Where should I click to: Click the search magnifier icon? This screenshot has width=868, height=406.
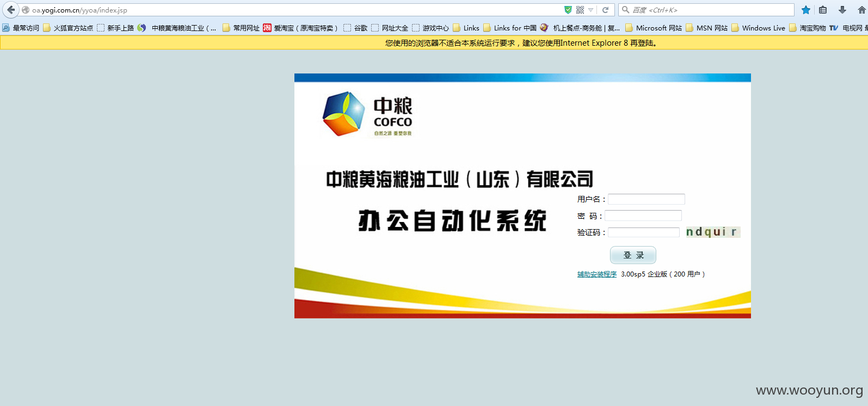626,10
